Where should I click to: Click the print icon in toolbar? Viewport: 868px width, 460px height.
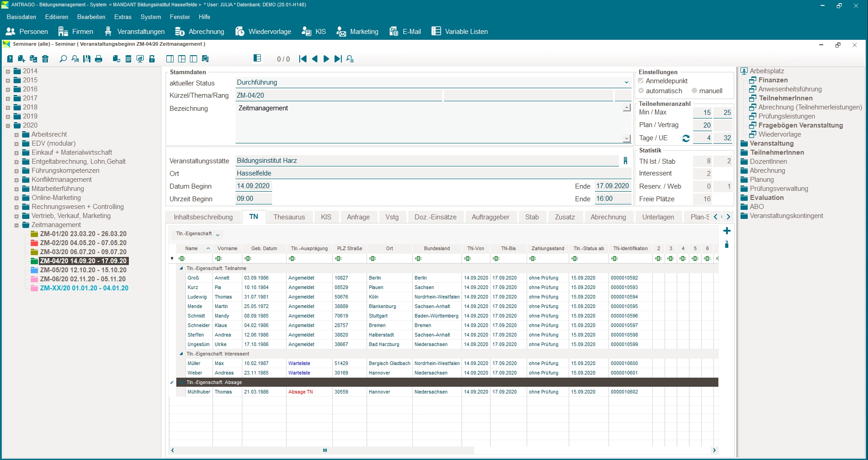(x=99, y=59)
